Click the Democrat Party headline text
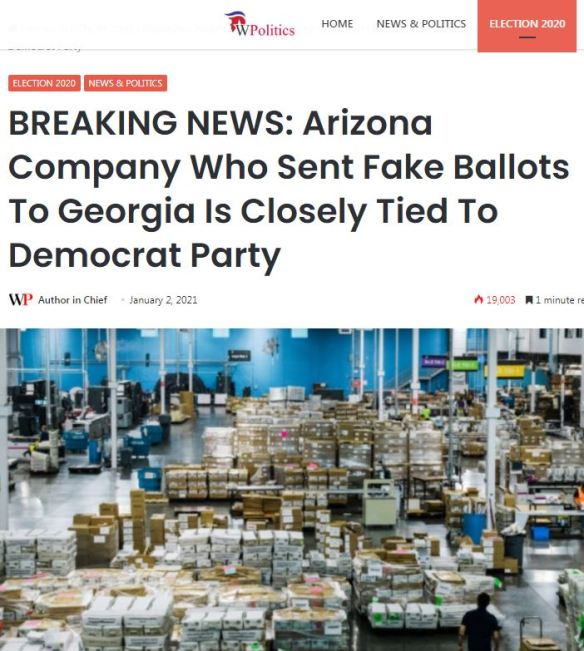The width and height of the screenshot is (584, 651). point(144,256)
